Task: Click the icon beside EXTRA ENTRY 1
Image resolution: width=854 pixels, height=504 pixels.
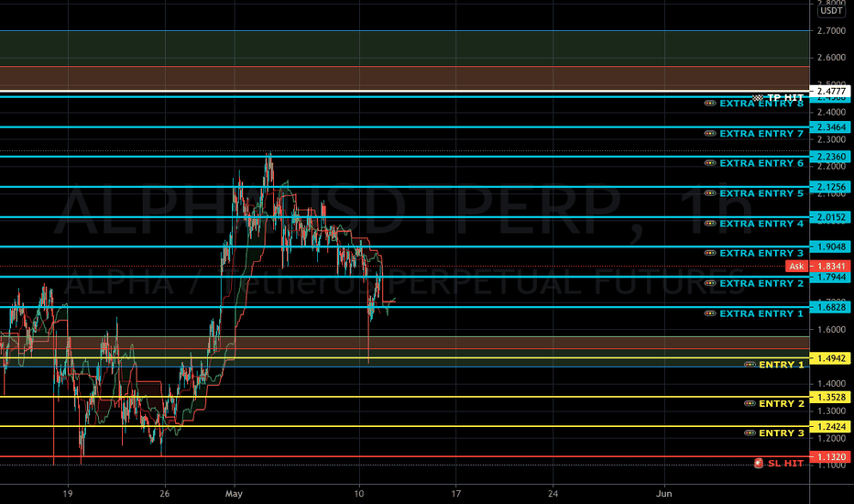Action: (x=710, y=313)
